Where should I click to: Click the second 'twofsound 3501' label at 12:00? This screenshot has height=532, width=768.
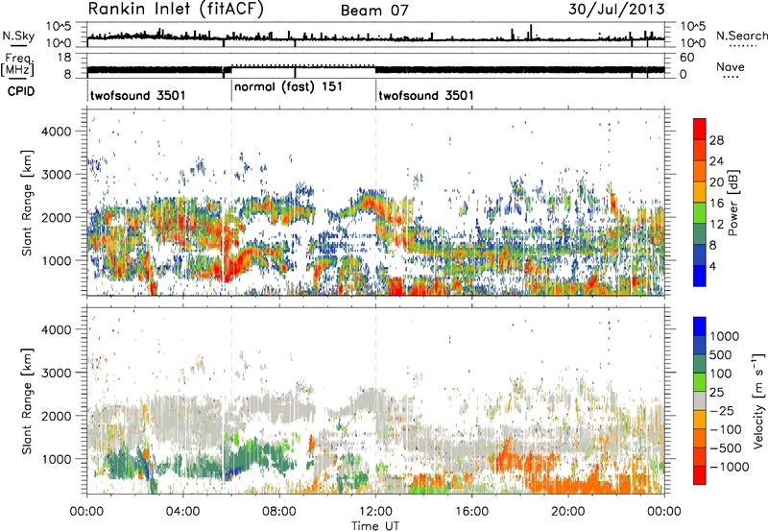(x=426, y=95)
